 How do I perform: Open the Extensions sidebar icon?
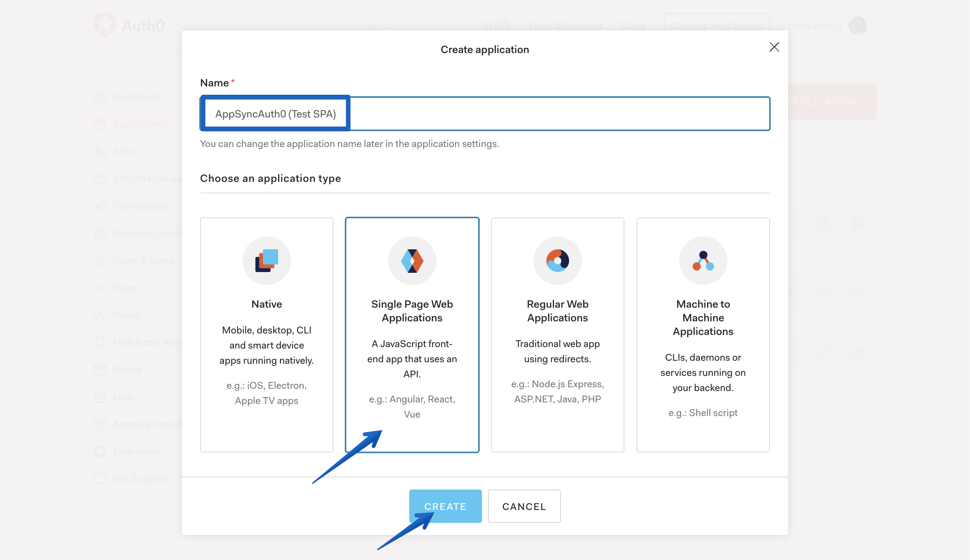point(100,451)
